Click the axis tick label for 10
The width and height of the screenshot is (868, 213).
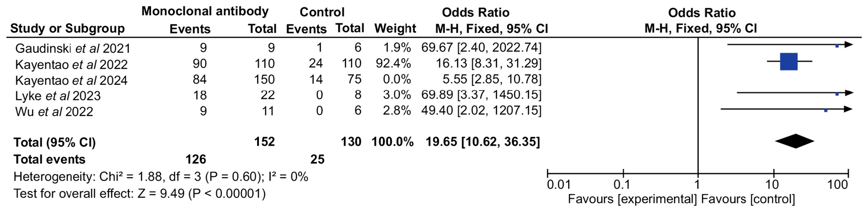click(x=773, y=185)
